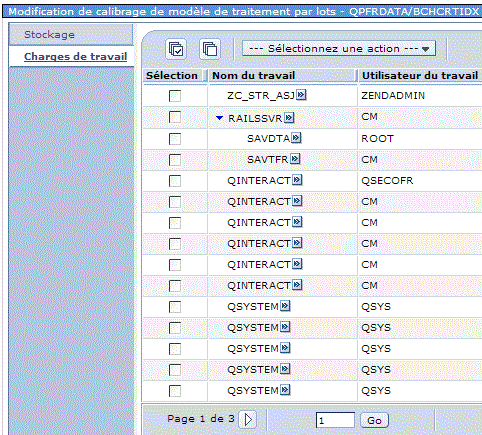Click the Utilisateur du travail column header
The height and width of the screenshot is (435, 482).
(x=420, y=76)
